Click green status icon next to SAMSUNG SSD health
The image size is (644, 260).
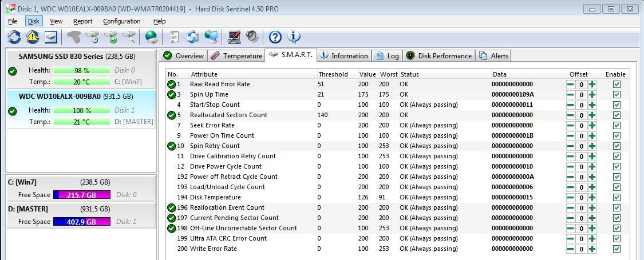point(13,71)
